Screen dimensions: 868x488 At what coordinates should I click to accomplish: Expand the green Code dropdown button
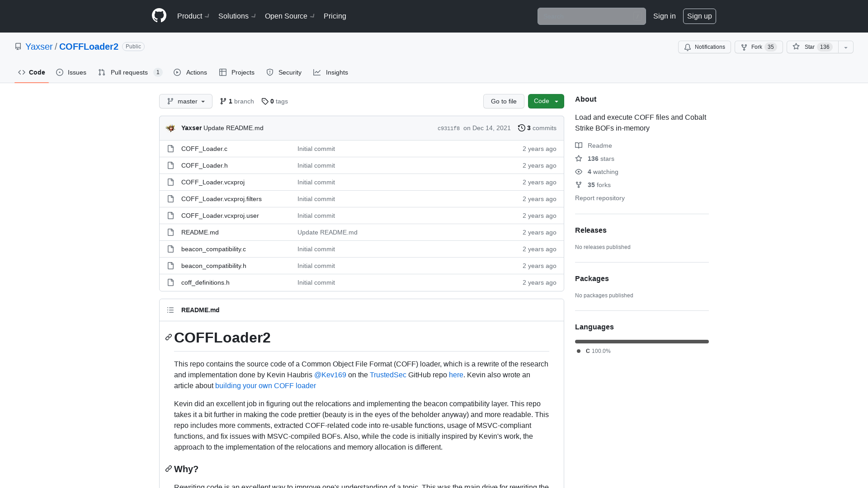tap(546, 101)
